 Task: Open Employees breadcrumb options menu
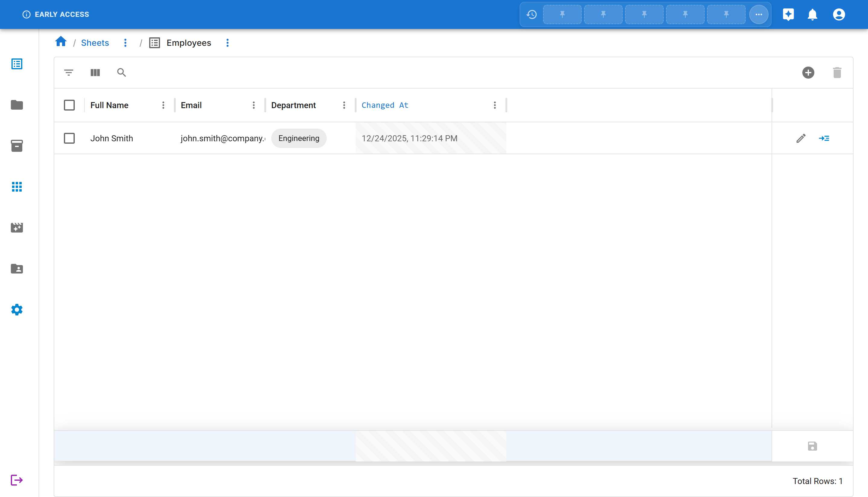(228, 43)
